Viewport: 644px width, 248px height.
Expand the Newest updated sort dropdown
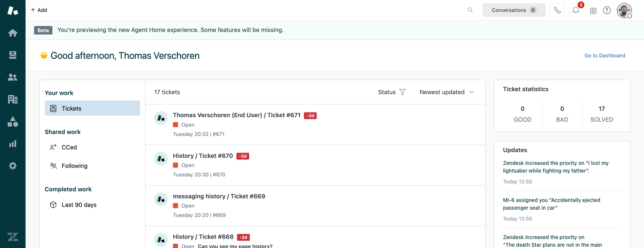(447, 92)
